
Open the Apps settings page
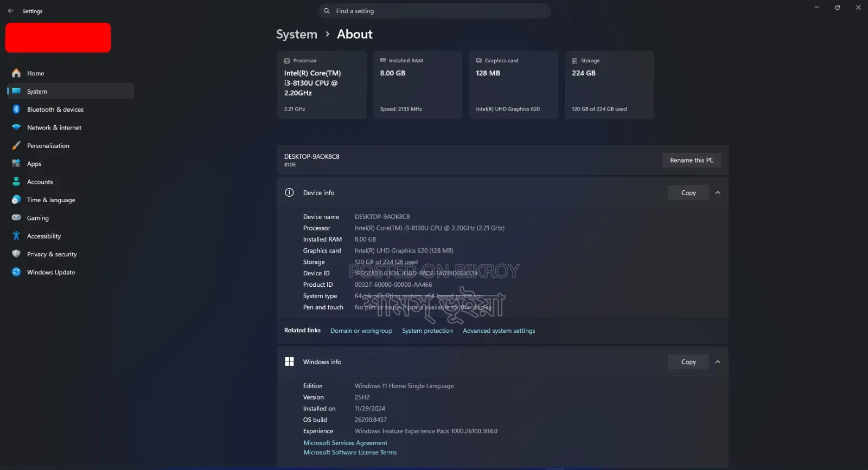point(71,164)
